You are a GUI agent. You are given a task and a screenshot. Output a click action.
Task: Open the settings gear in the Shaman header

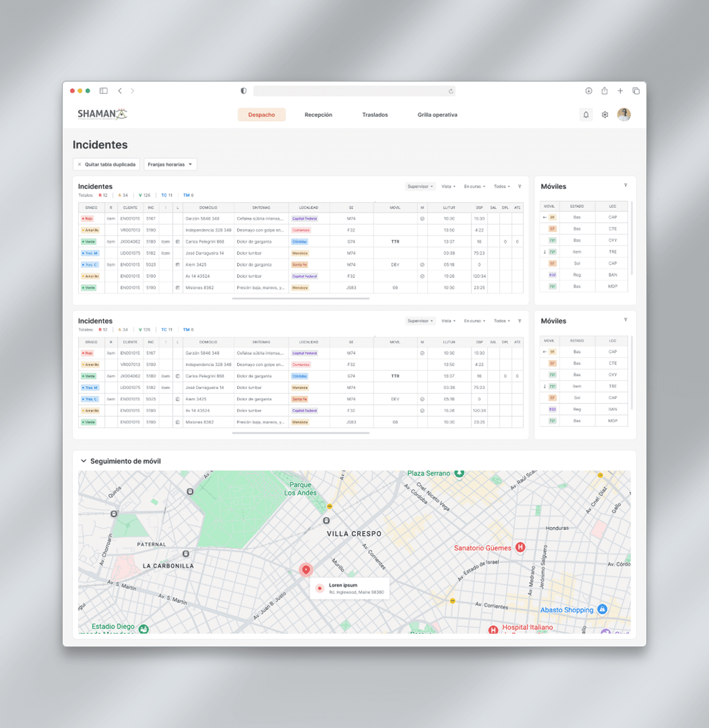[605, 115]
